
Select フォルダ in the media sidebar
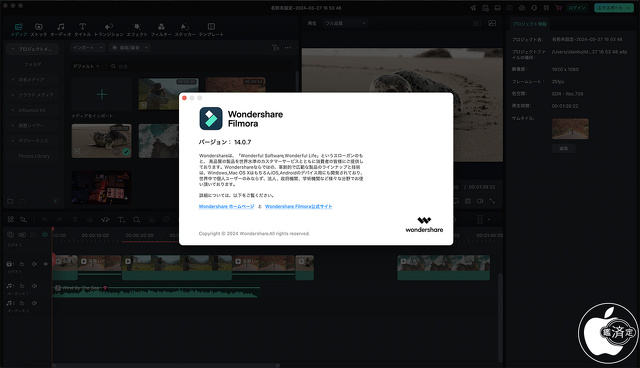33,64
